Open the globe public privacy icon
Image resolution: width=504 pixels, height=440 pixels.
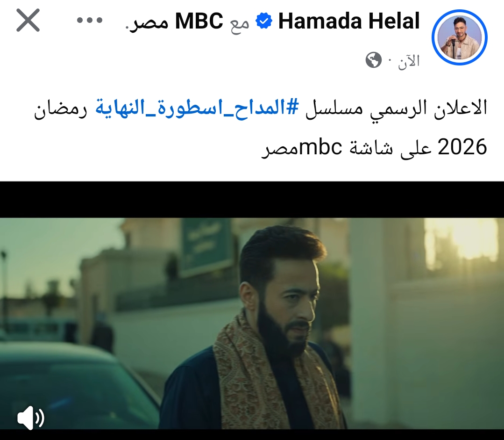coord(374,60)
